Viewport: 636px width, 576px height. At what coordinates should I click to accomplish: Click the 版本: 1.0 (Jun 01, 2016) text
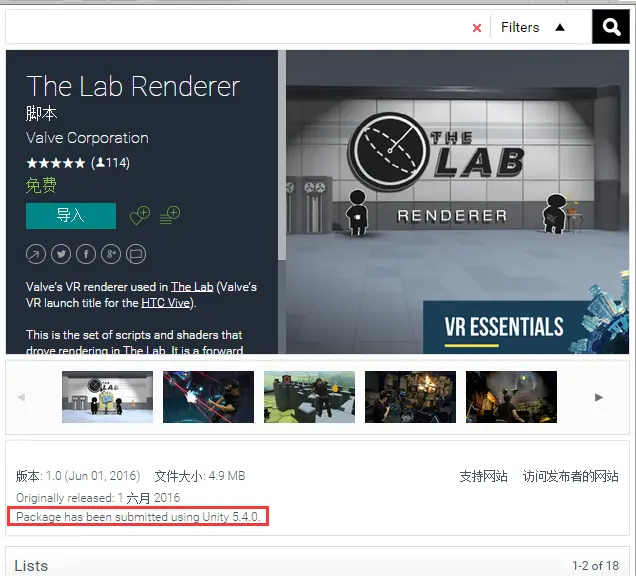[78, 476]
